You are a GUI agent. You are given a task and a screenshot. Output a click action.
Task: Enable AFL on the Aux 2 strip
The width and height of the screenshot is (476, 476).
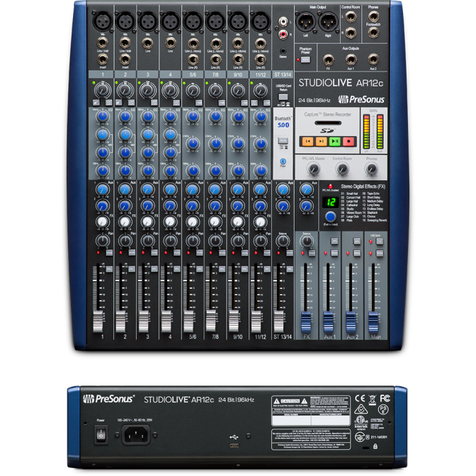[x=357, y=242]
